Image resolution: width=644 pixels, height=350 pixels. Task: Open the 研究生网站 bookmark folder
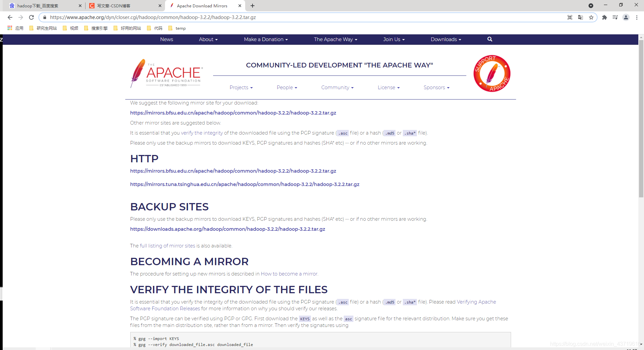click(x=43, y=28)
